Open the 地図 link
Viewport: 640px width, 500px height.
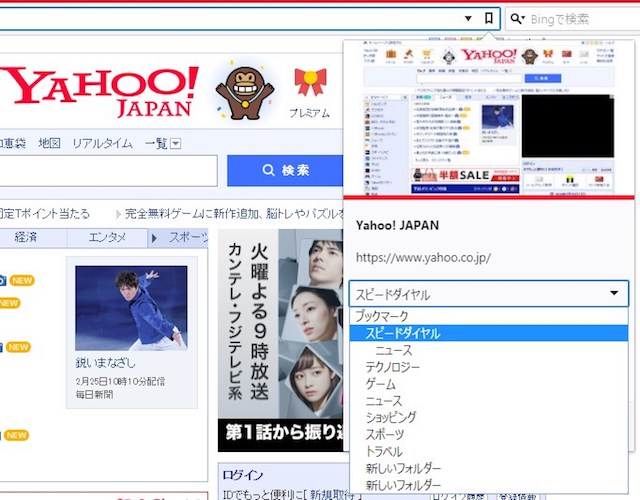pos(49,143)
